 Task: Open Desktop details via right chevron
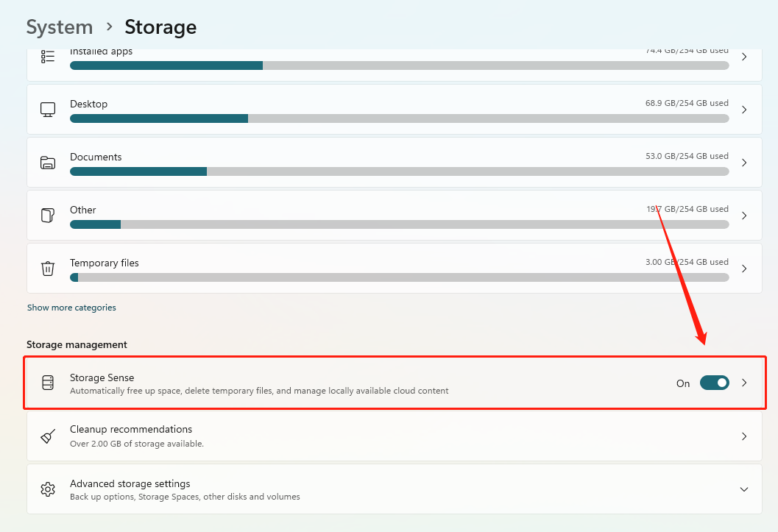coord(744,110)
